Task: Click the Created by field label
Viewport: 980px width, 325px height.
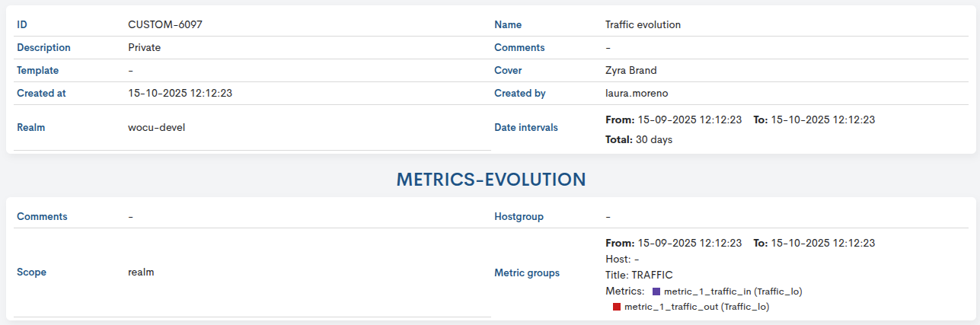Action: (520, 93)
